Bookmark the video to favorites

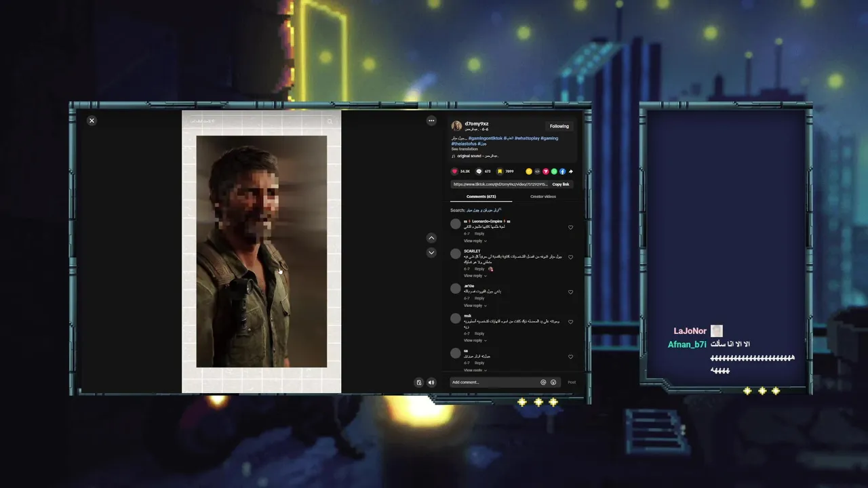[500, 171]
